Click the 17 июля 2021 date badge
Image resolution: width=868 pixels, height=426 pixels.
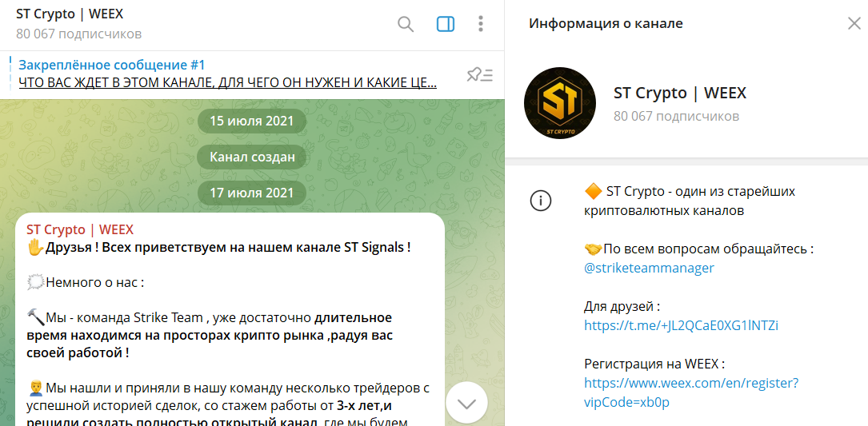coord(252,193)
